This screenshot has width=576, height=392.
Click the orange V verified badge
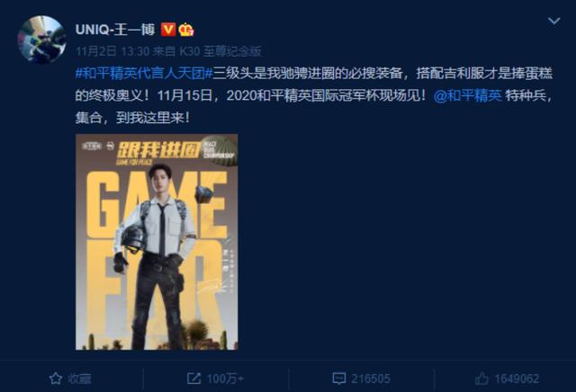pyautogui.click(x=168, y=30)
